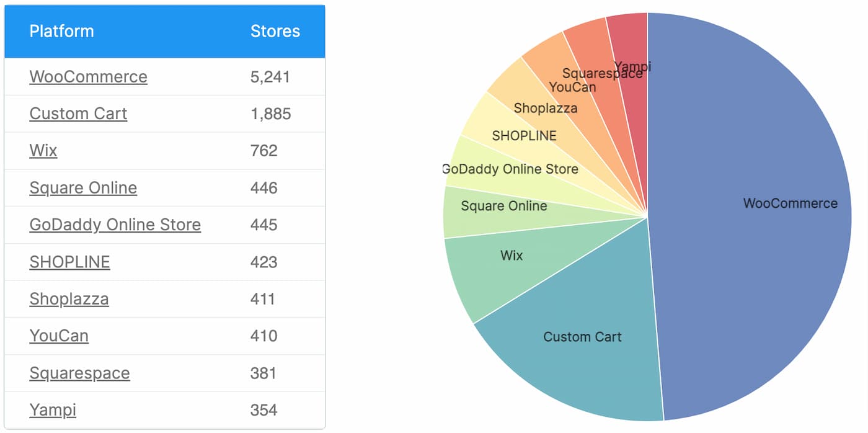Viewport: 868px width, 433px height.
Task: Open the SHOPLINE platform link
Action: pos(69,262)
